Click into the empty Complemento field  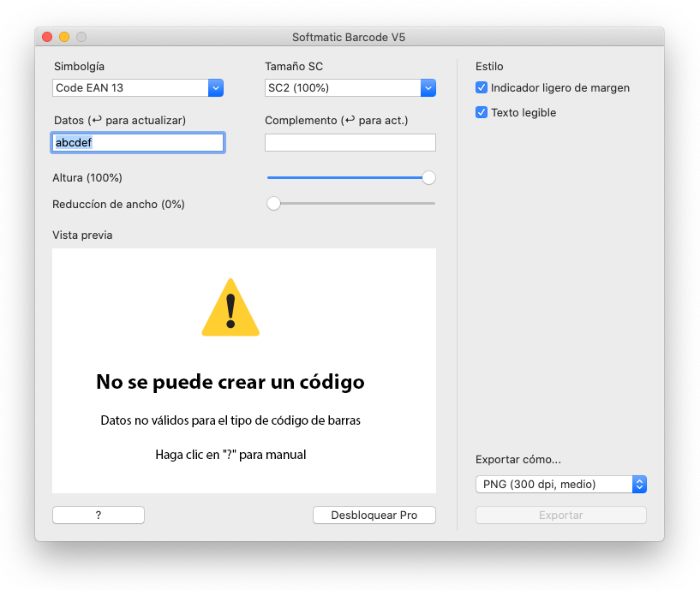point(350,143)
